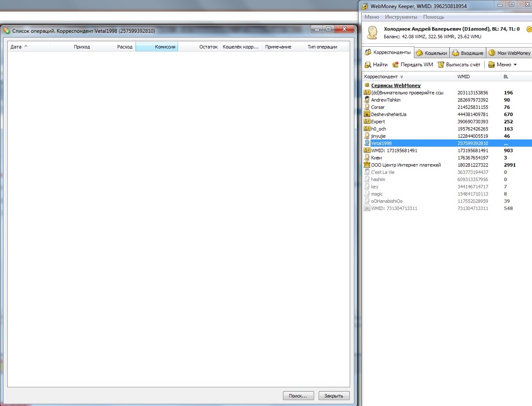Click the Выписать счёт invoice icon

pyautogui.click(x=441, y=65)
